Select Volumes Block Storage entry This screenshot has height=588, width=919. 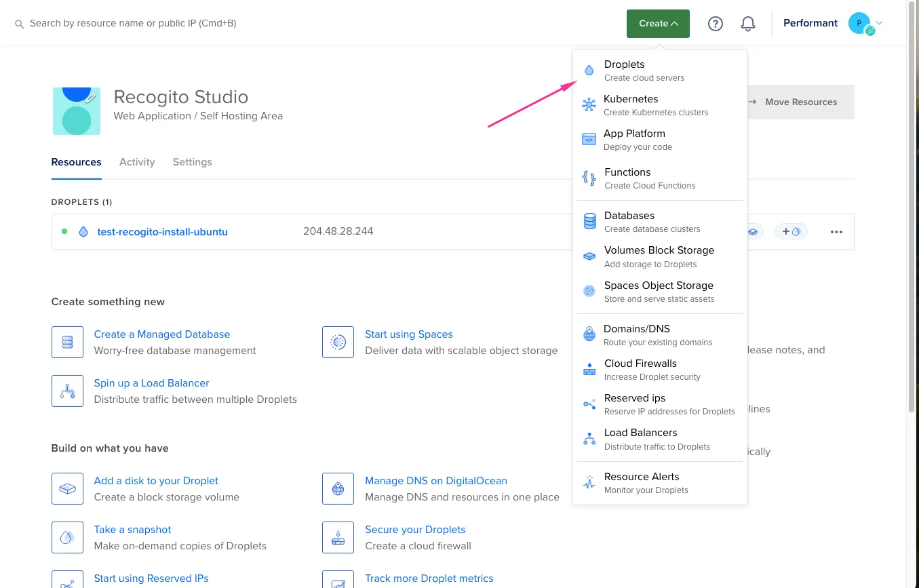659,257
